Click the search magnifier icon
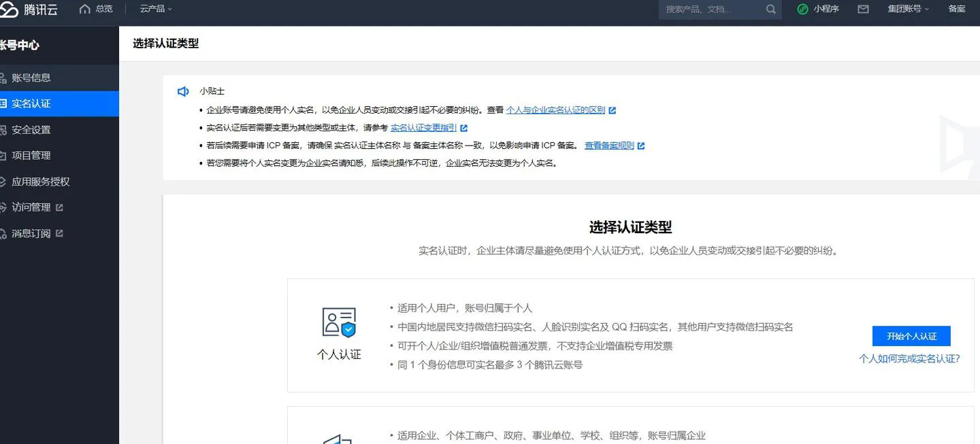 [x=770, y=10]
